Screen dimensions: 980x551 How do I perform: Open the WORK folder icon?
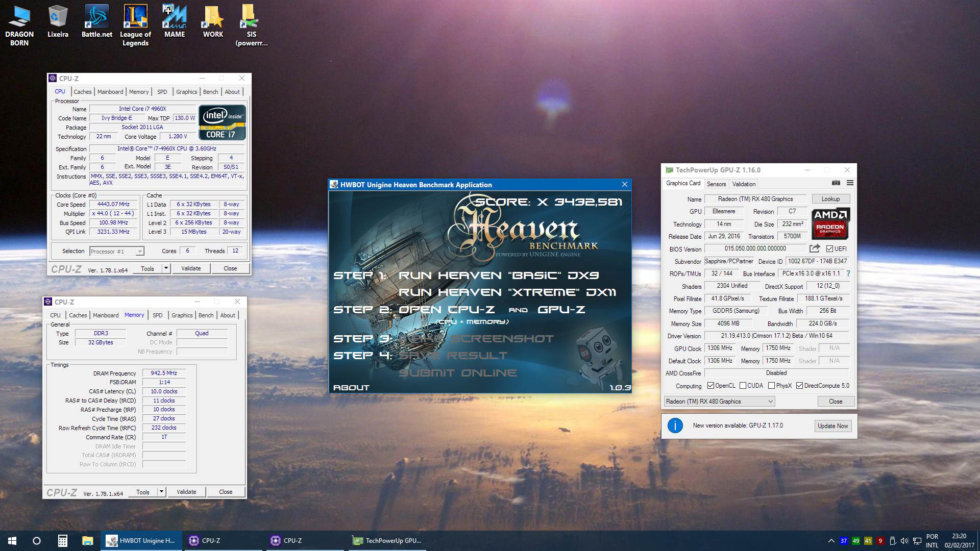click(213, 21)
